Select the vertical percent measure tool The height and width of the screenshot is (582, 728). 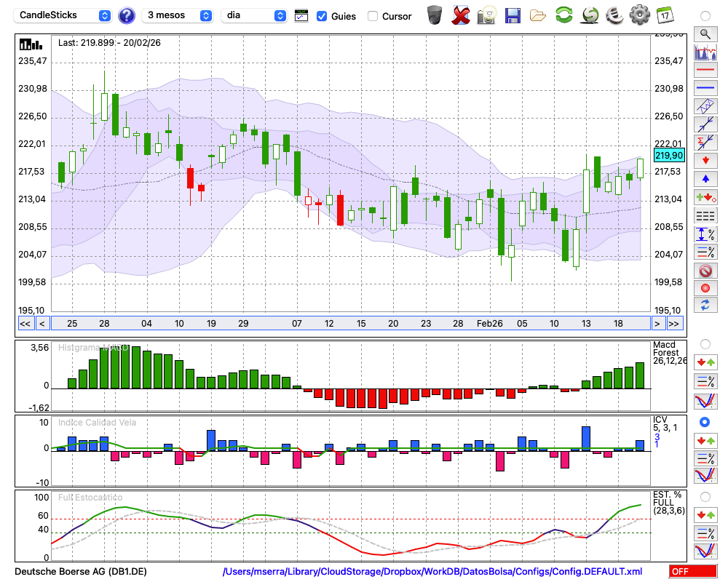click(705, 234)
